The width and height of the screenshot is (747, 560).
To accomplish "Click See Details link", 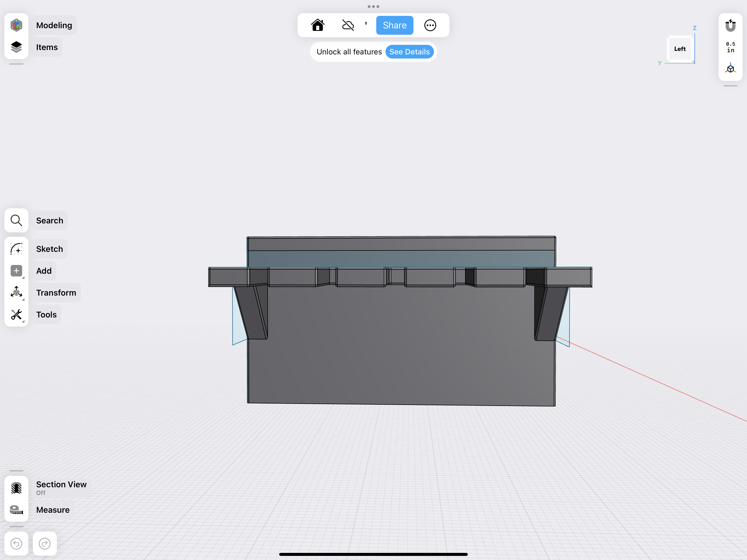I will (x=409, y=52).
